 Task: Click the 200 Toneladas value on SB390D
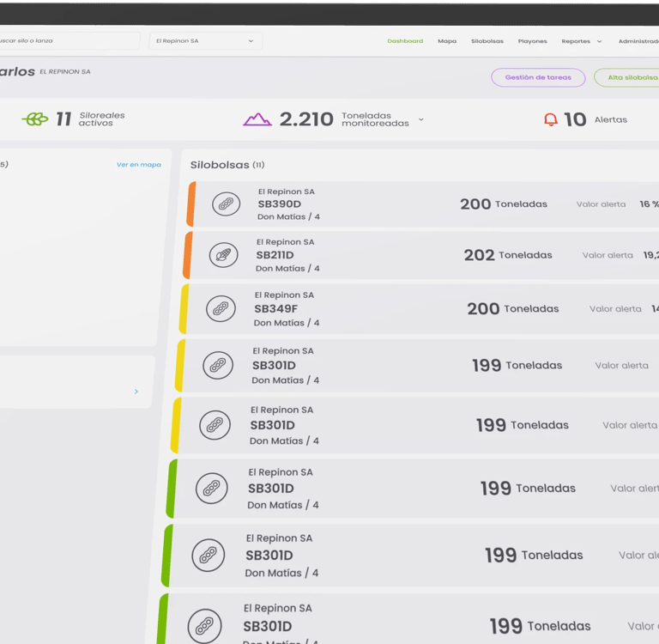(x=504, y=204)
